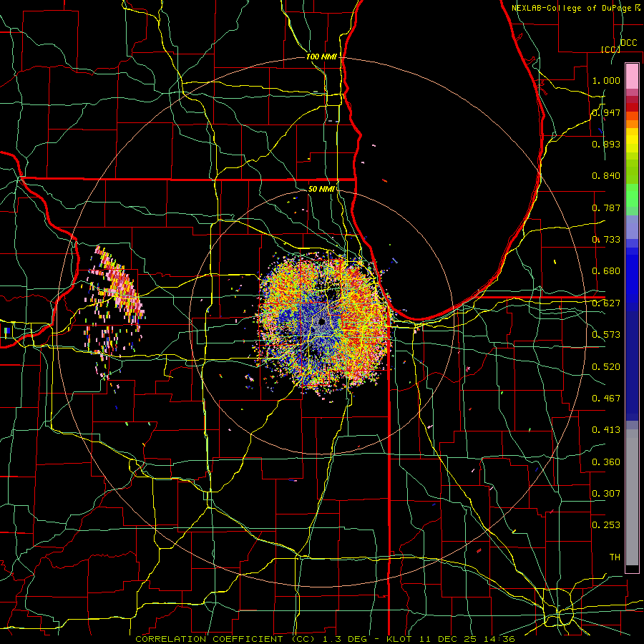This screenshot has width=644, height=644.
Task: Click the 0.360 scale value
Action: click(606, 462)
